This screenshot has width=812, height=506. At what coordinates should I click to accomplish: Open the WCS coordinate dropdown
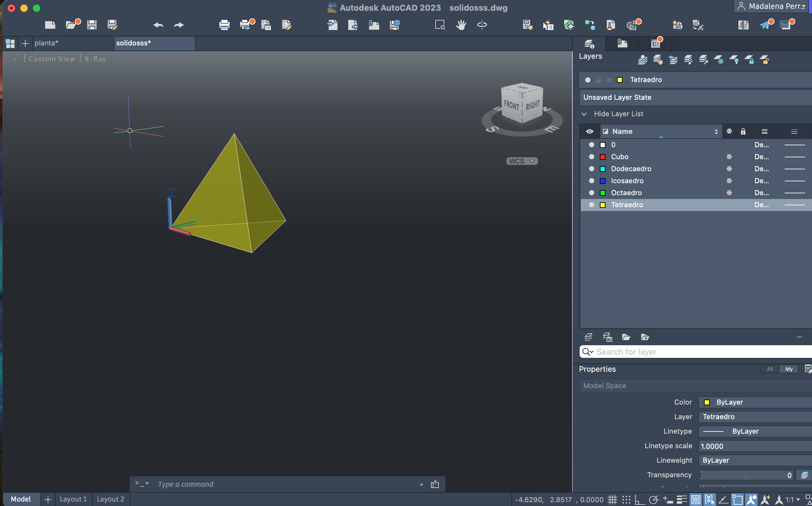click(x=522, y=161)
